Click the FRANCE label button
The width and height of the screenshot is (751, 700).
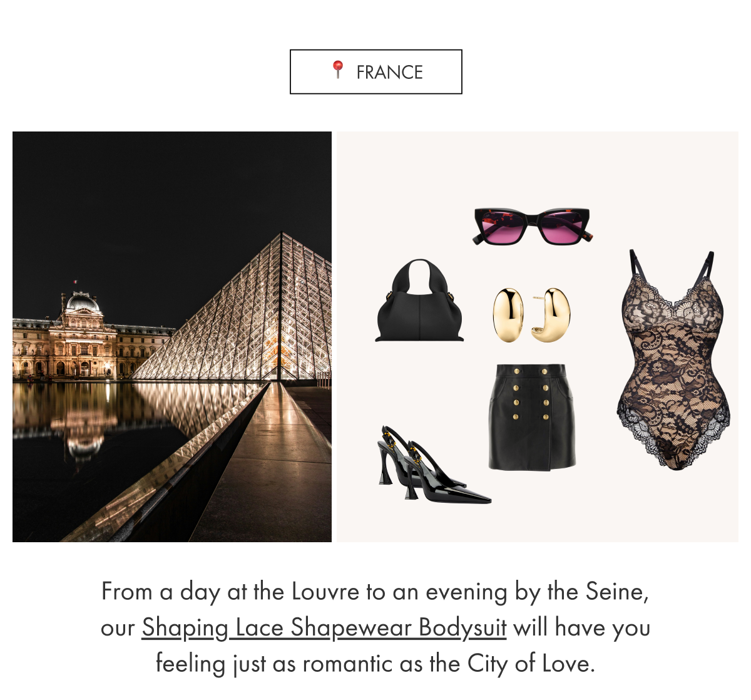pos(376,72)
